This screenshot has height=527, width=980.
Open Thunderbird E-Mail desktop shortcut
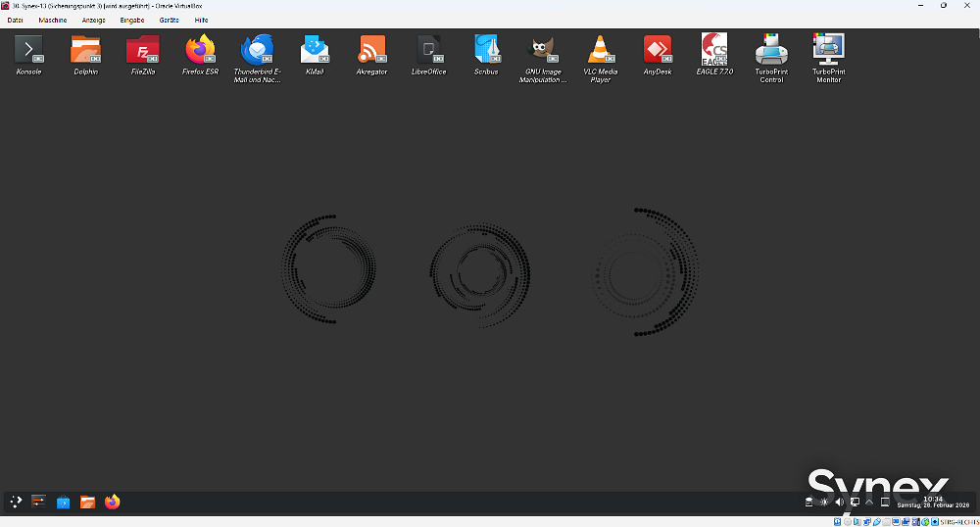tap(257, 50)
